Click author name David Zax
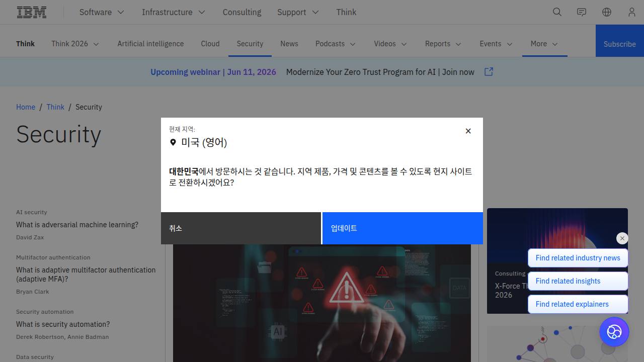The image size is (644, 362). coord(30,237)
